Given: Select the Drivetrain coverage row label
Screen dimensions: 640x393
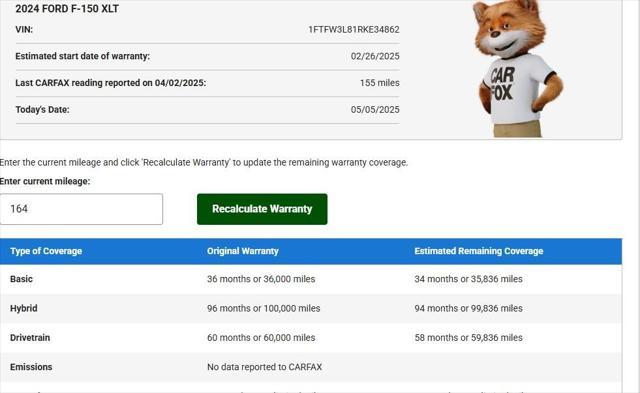Looking at the screenshot, I should click(x=30, y=338).
